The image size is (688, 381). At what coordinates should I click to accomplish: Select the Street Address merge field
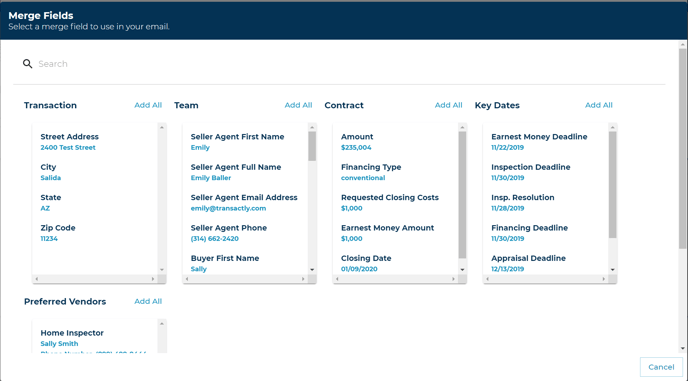[x=69, y=142]
